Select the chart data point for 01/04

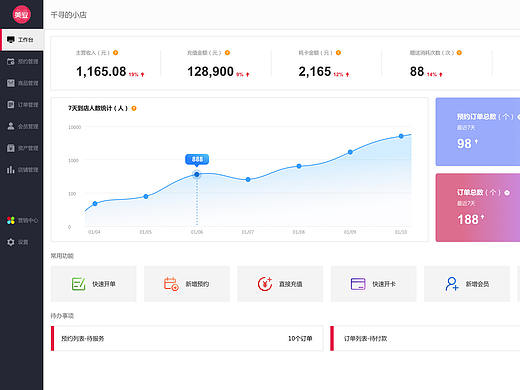click(95, 203)
